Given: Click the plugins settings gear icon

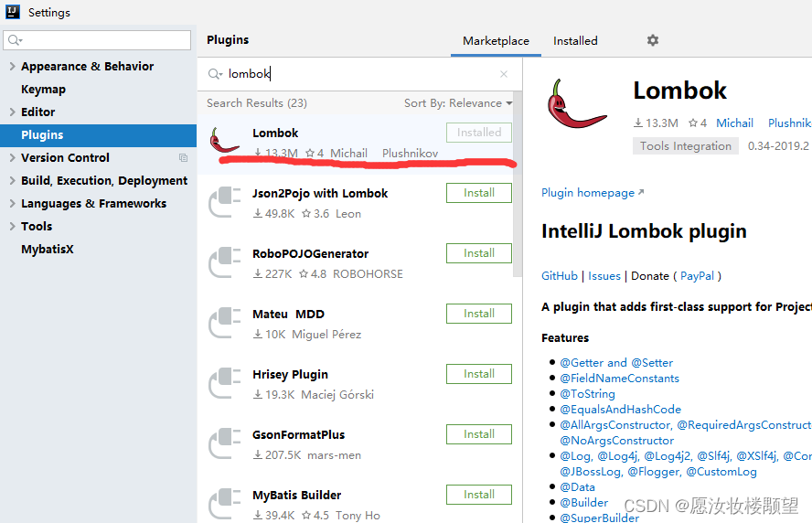Looking at the screenshot, I should click(653, 40).
